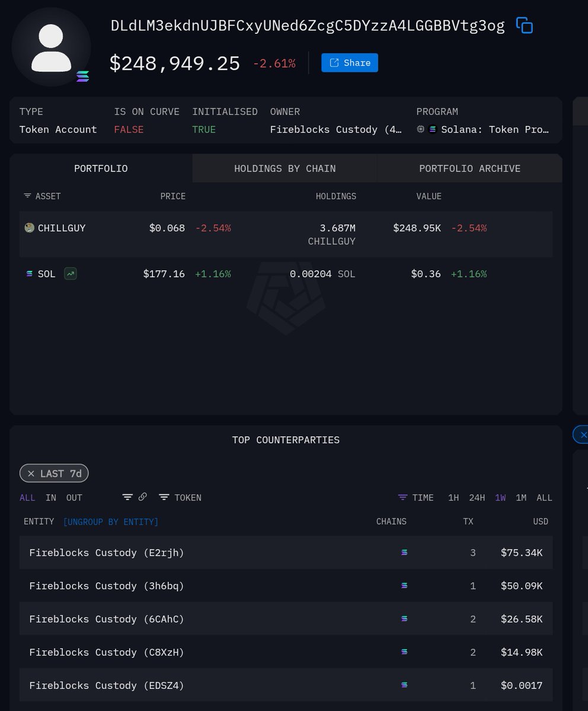This screenshot has width=588, height=711.
Task: Click the Solana badge on the avatar
Action: pyautogui.click(x=83, y=76)
